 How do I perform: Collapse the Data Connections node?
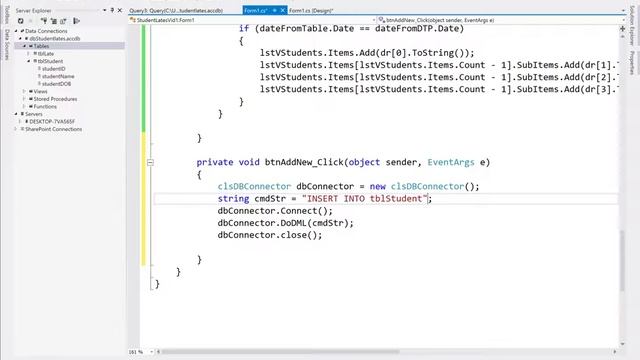(x=16, y=31)
